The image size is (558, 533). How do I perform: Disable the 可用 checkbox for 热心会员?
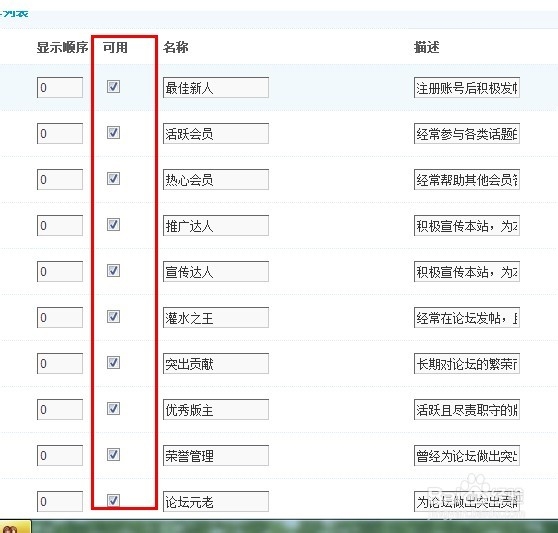[113, 178]
